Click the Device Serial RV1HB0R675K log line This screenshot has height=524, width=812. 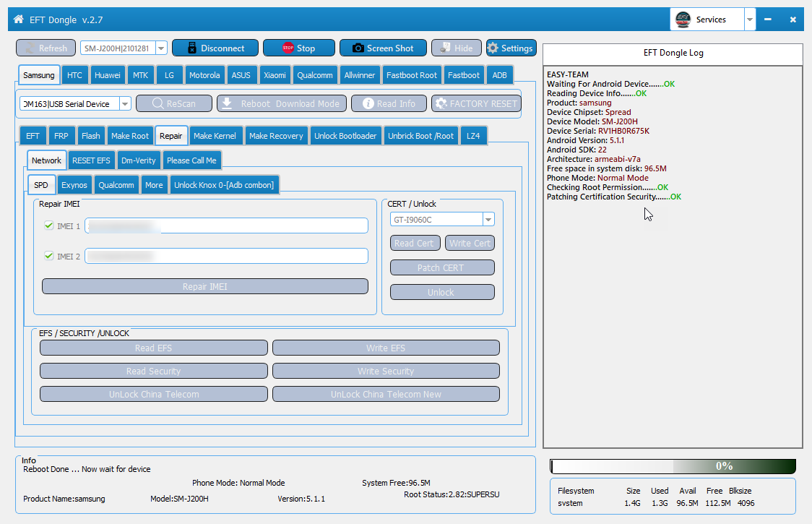(598, 131)
